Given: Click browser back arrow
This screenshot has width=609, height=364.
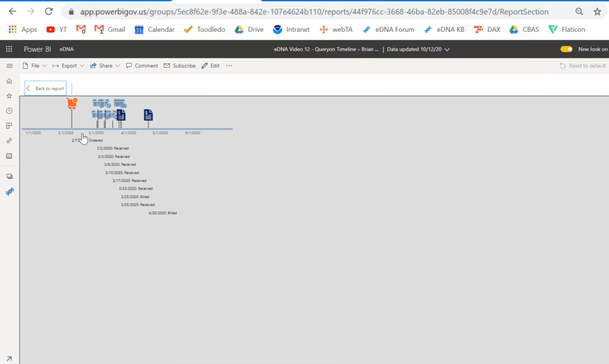Looking at the screenshot, I should (12, 12).
